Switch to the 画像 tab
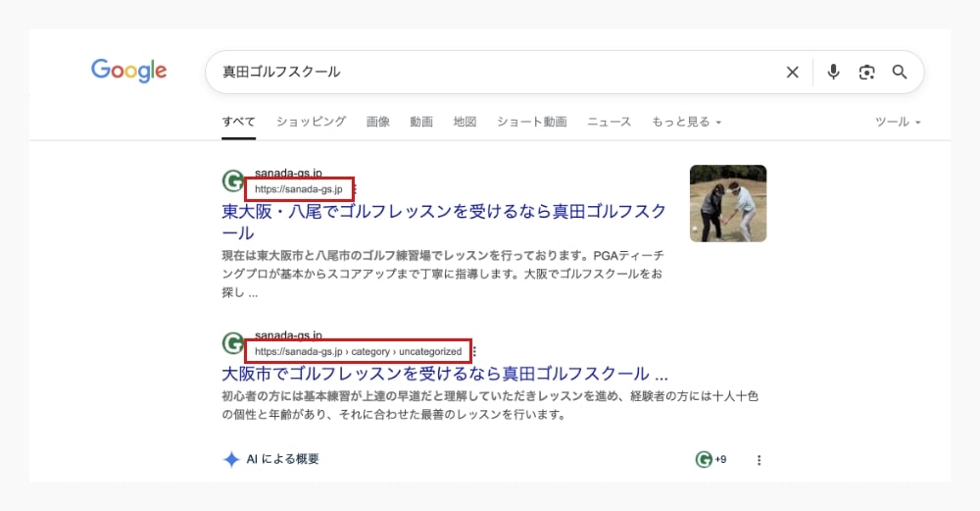This screenshot has width=980, height=511. coord(378,122)
